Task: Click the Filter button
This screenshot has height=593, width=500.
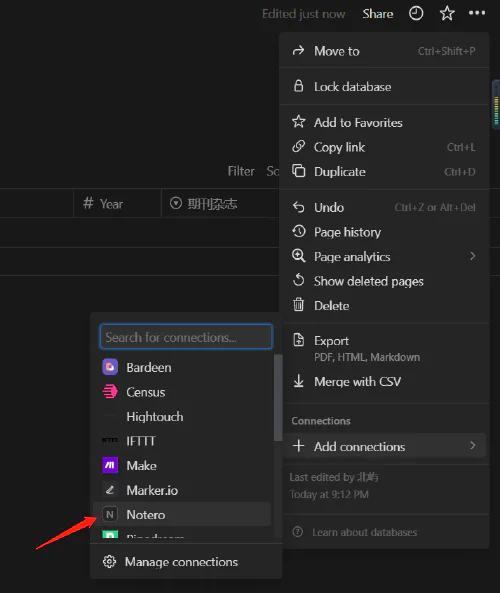Action: [241, 171]
